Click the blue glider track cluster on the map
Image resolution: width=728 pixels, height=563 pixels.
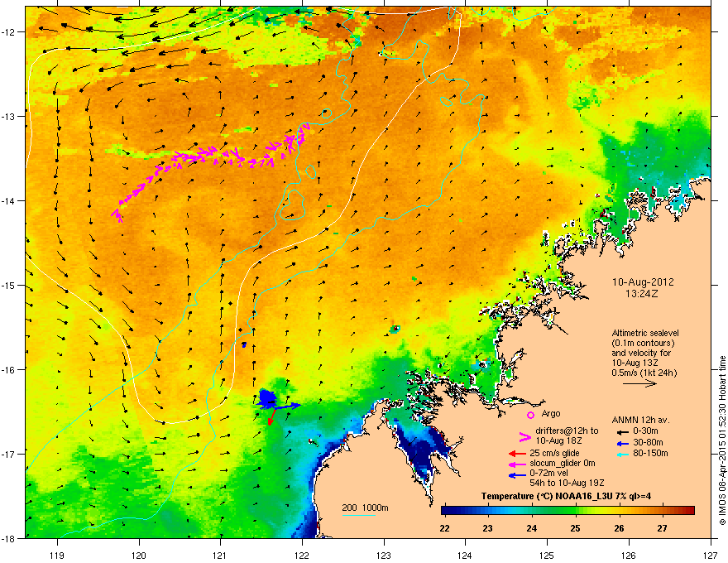tap(268, 398)
